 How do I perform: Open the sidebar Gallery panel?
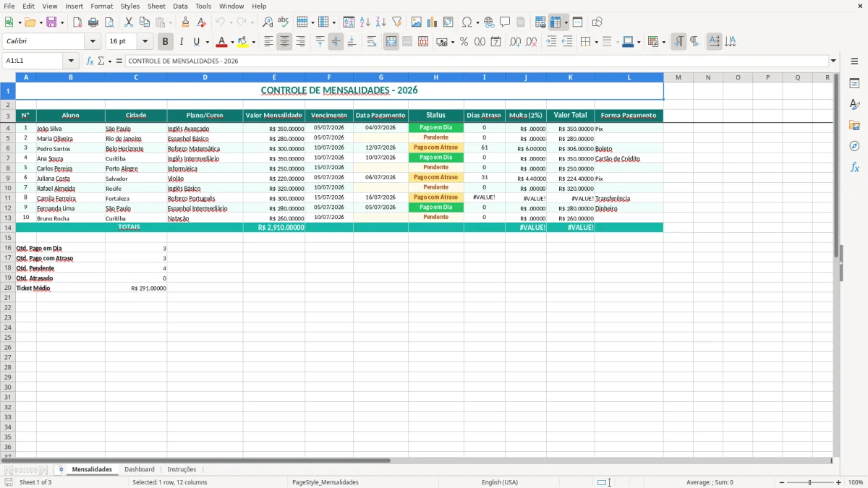click(854, 125)
